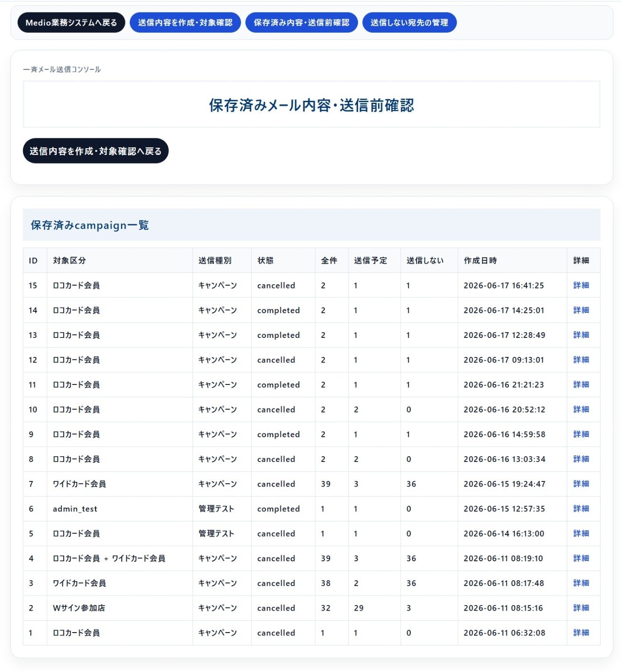Click timestamp 2026-06-11 06:32:08

click(x=504, y=633)
